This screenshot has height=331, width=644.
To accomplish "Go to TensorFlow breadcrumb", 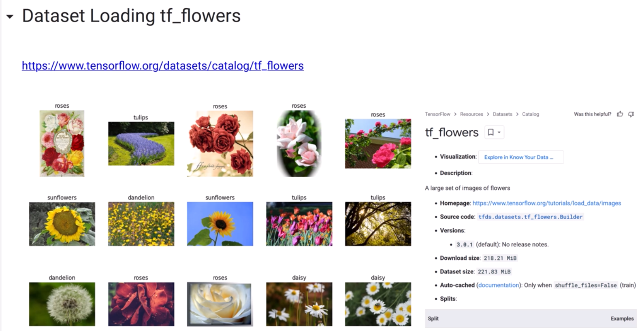I will [437, 114].
